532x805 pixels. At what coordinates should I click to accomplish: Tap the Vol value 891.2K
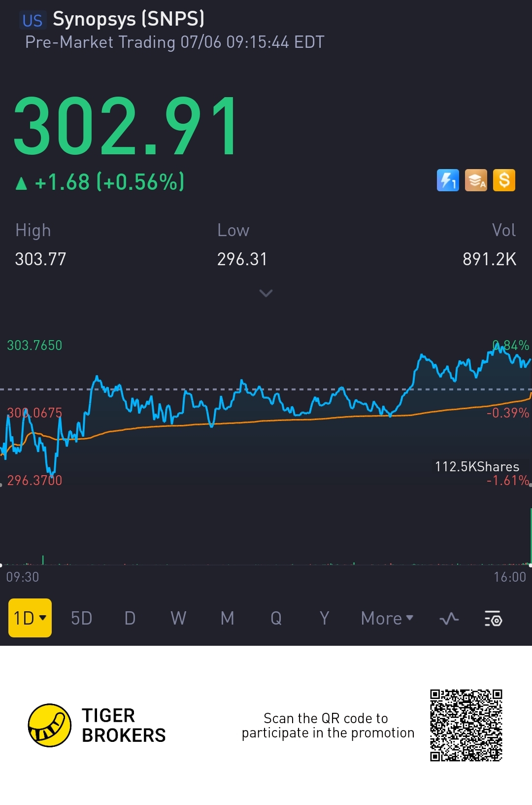489,259
